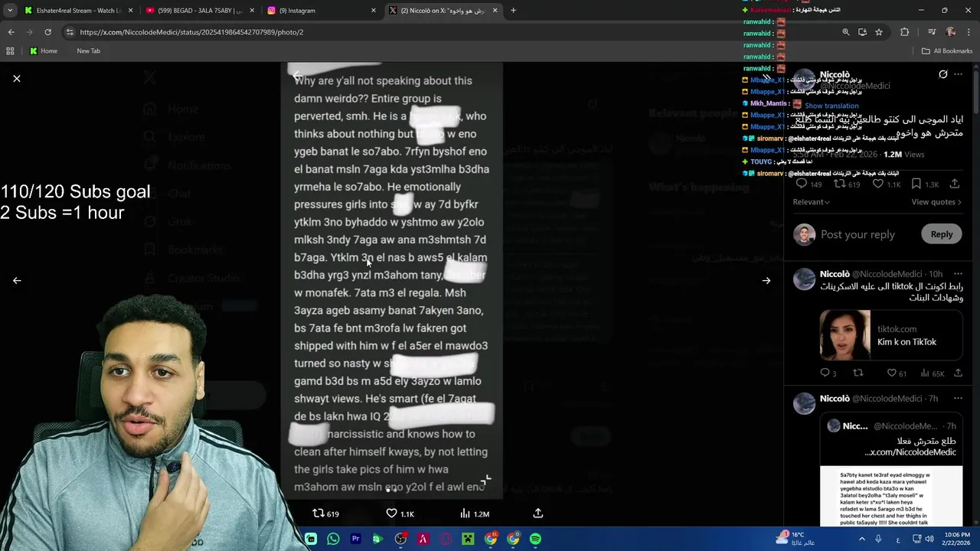This screenshot has height=551, width=980.
Task: Open WhatsApp from the taskbar
Action: point(333,539)
